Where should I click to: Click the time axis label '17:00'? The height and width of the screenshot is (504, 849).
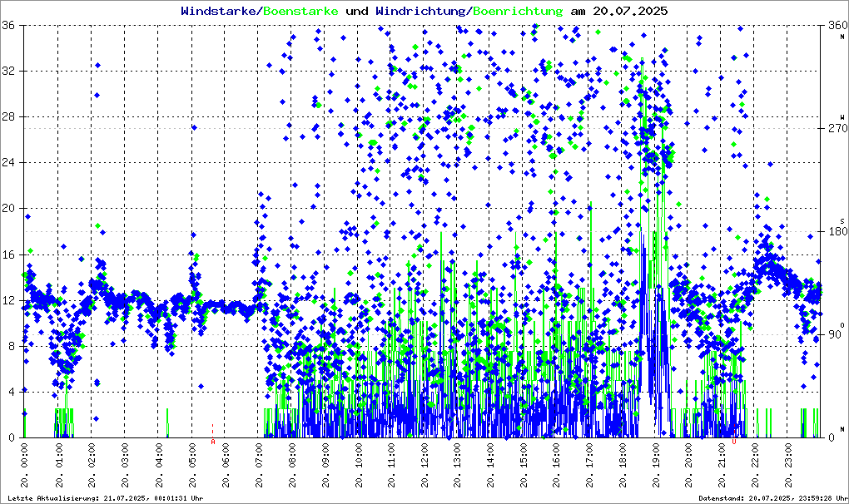coord(590,457)
